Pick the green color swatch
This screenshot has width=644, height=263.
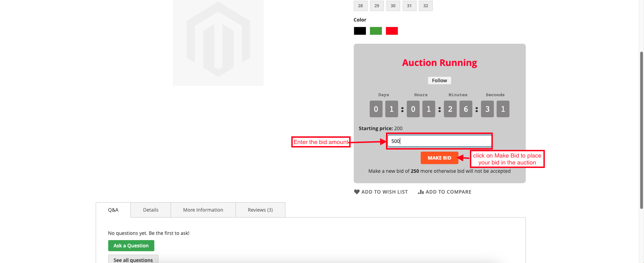(376, 31)
